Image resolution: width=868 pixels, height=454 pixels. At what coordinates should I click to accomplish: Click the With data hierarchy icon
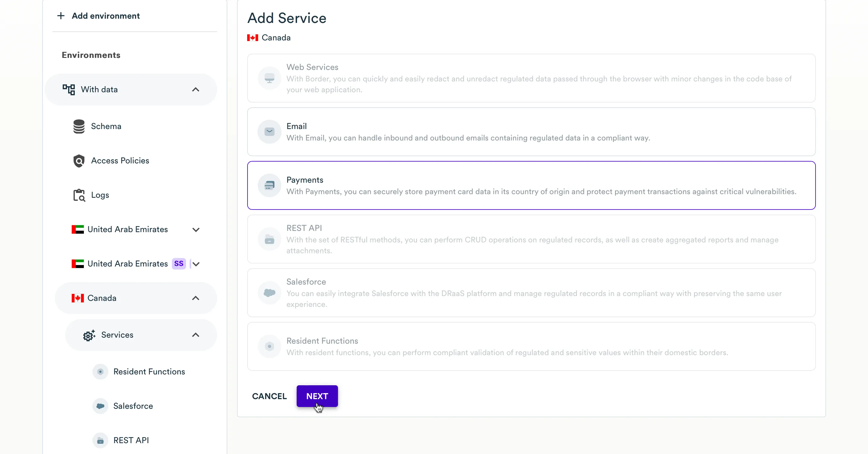69,90
